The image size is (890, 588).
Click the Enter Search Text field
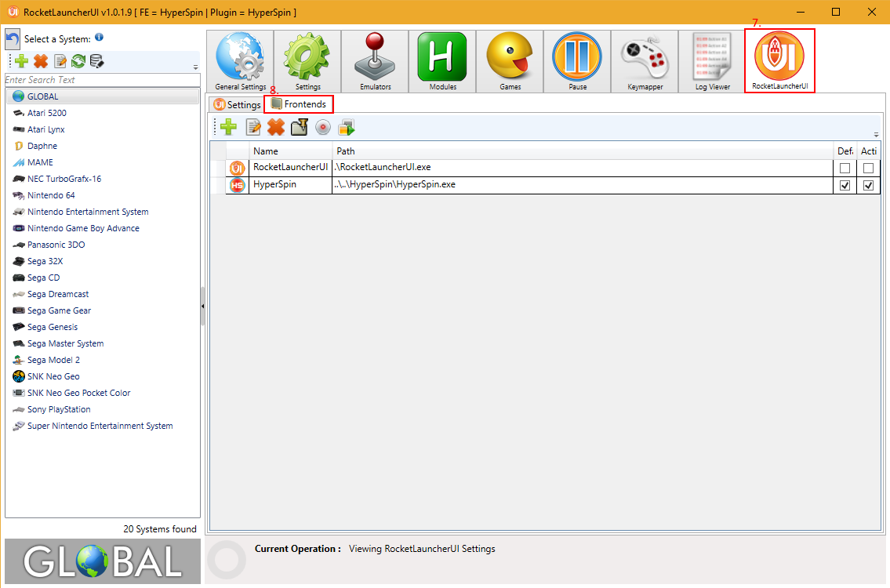(102, 80)
